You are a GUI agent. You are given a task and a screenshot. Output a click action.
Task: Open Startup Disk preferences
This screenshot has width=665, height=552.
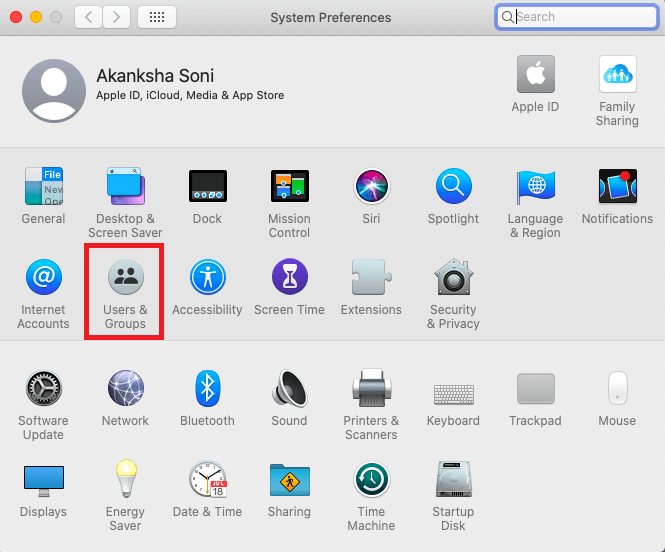[x=453, y=480]
